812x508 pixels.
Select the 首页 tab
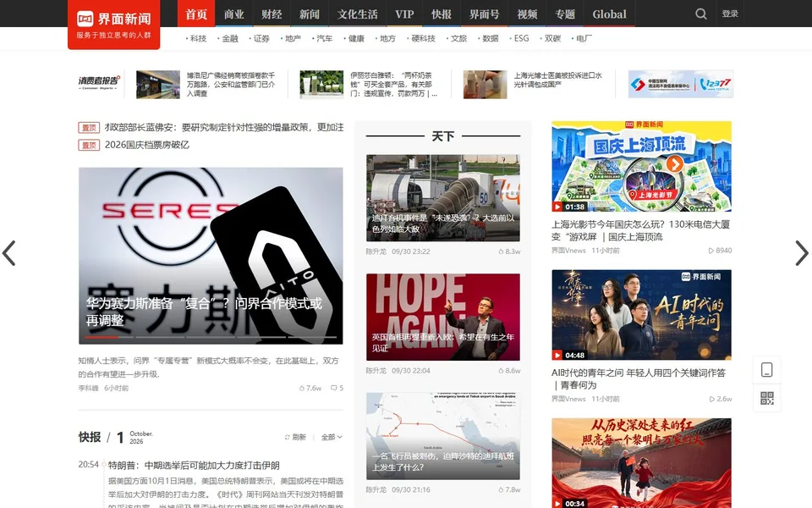[x=196, y=14]
